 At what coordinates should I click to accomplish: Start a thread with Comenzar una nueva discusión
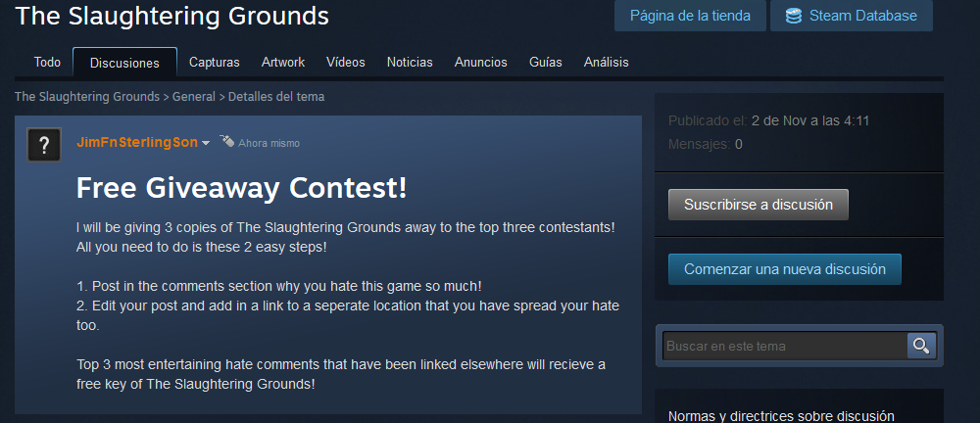tap(785, 269)
